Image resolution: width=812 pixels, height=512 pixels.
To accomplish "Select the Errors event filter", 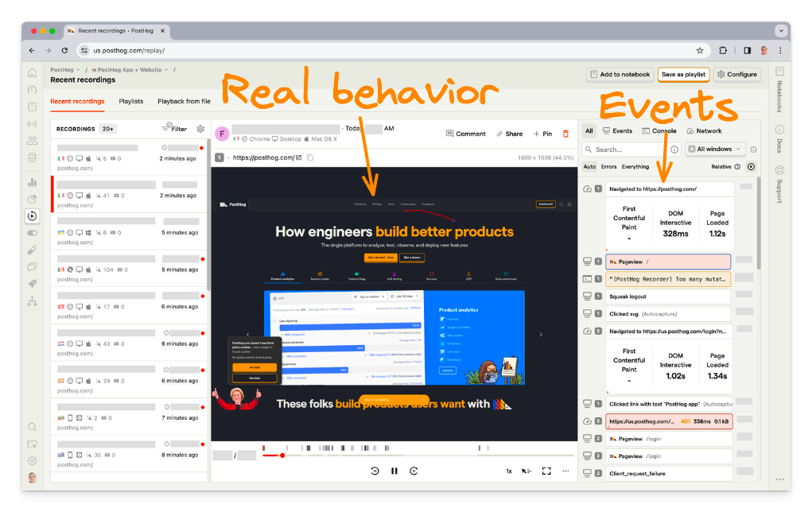I will (608, 167).
